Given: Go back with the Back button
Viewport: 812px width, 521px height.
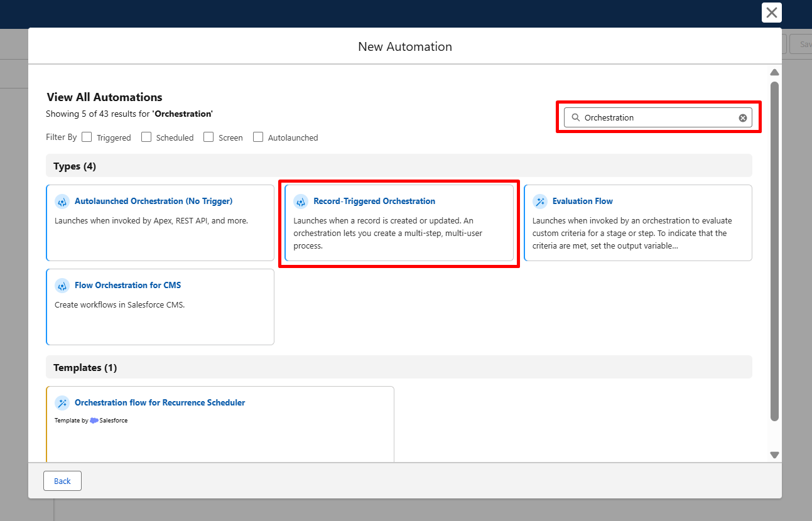Looking at the screenshot, I should tap(62, 481).
